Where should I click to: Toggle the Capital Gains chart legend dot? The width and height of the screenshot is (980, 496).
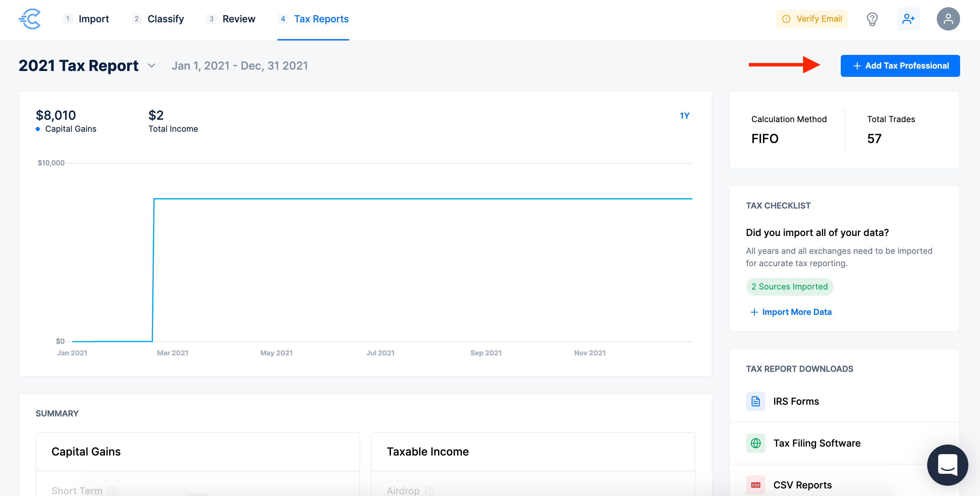[38, 129]
